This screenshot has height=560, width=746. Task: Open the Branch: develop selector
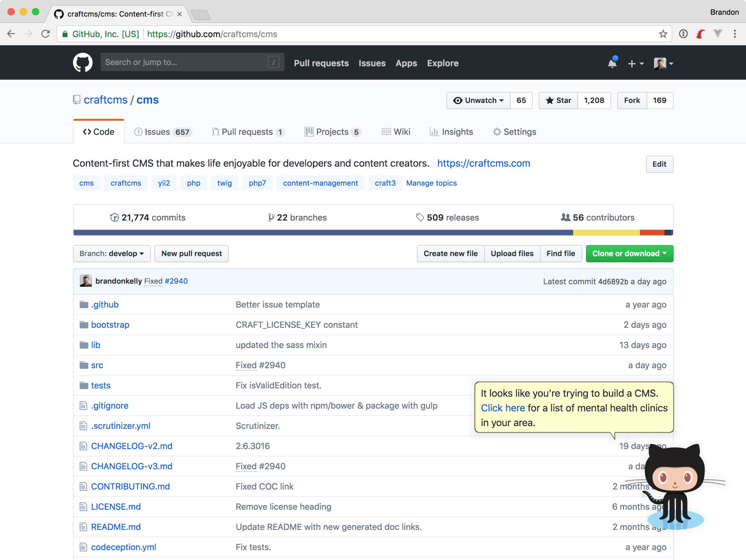[x=112, y=253]
